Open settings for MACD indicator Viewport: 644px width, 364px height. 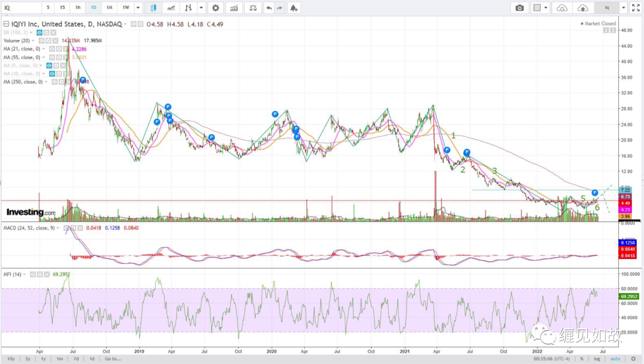click(x=73, y=228)
